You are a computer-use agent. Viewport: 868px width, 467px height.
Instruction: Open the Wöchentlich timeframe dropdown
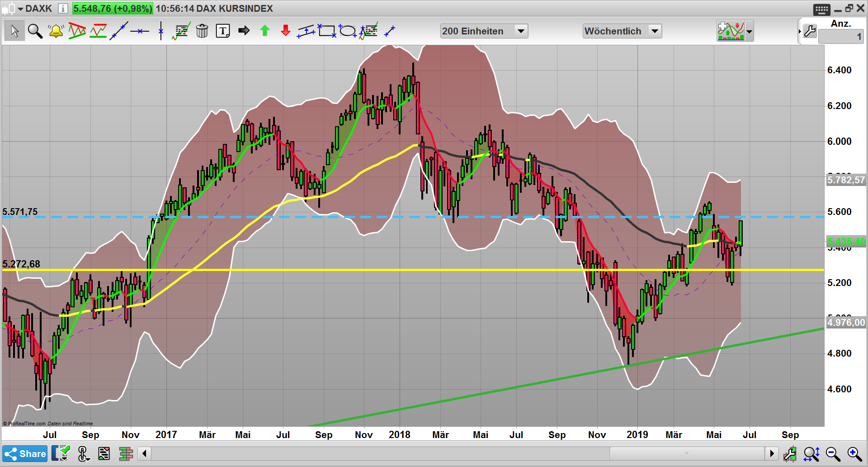click(622, 31)
